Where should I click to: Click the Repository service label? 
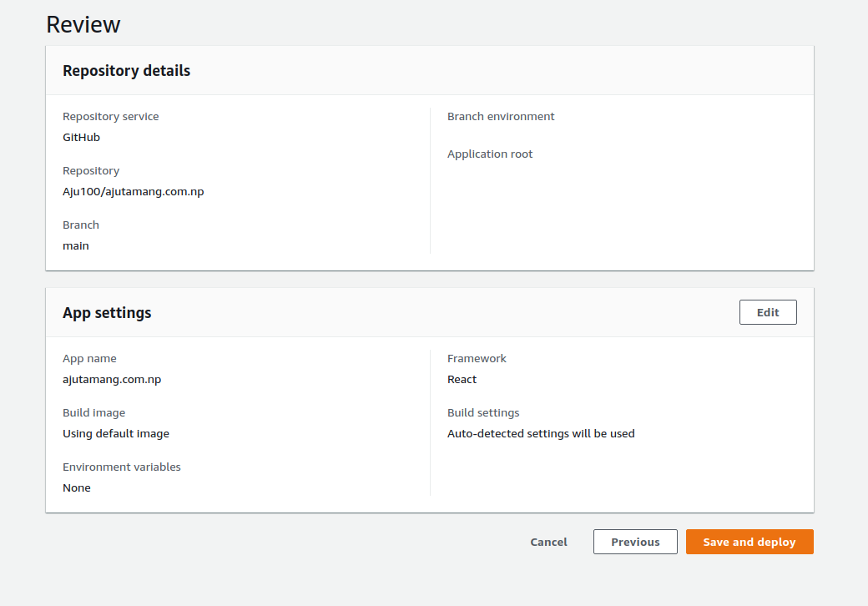(110, 116)
